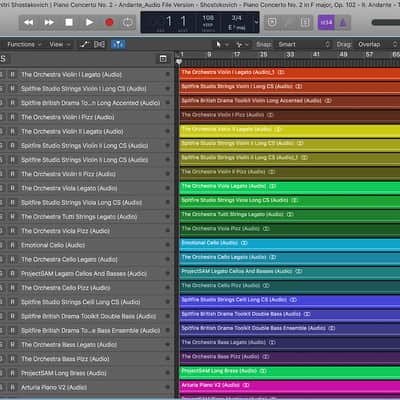This screenshot has width=400, height=400.
Task: Start playback with the Play button
Action: pos(89,22)
